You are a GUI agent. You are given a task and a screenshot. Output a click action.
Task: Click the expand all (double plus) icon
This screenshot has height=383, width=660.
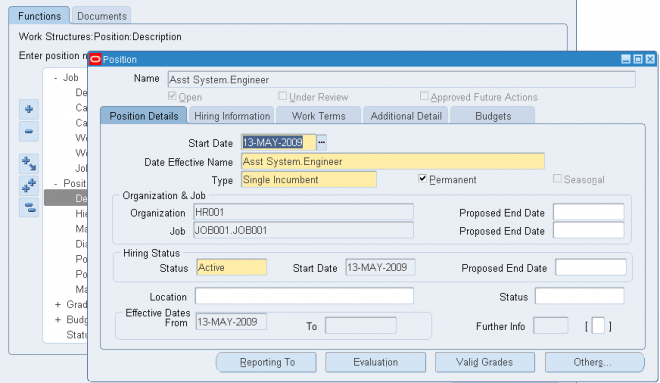(29, 186)
